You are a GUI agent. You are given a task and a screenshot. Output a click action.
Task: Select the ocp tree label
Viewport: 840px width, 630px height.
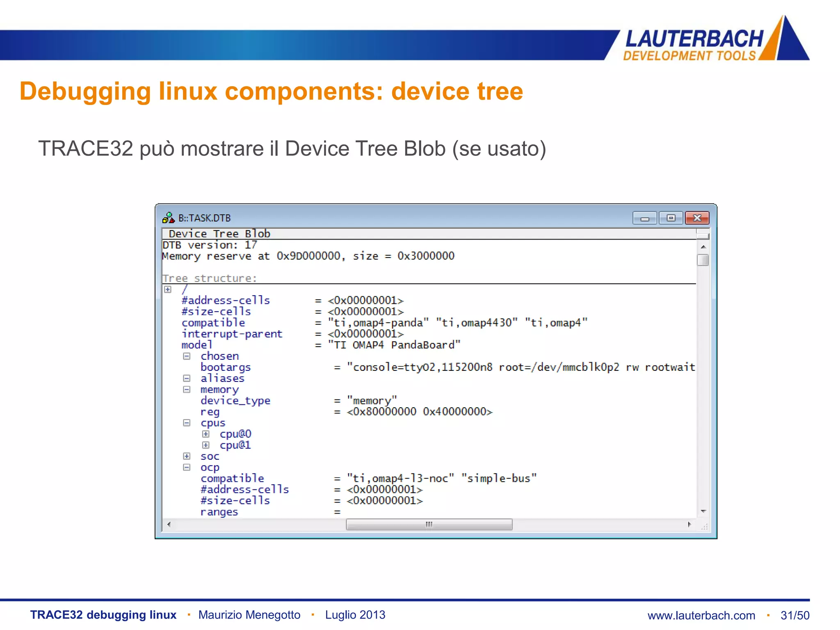[210, 468]
